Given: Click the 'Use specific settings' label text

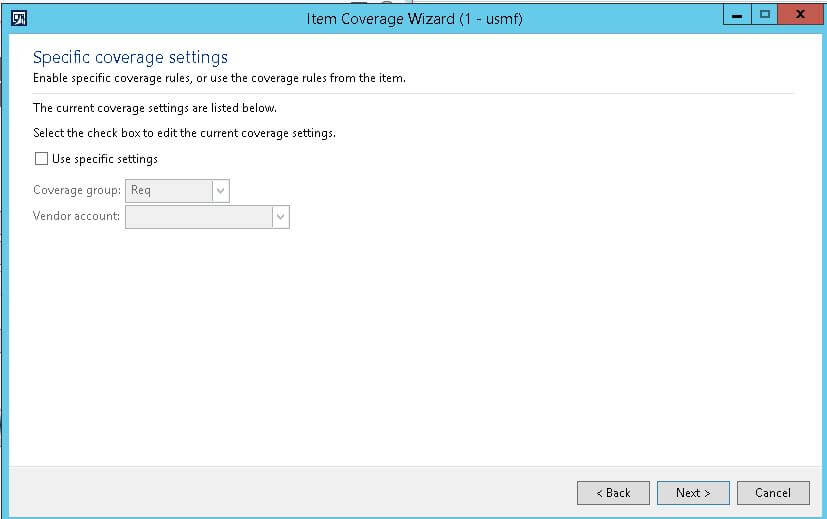Looking at the screenshot, I should coord(104,159).
